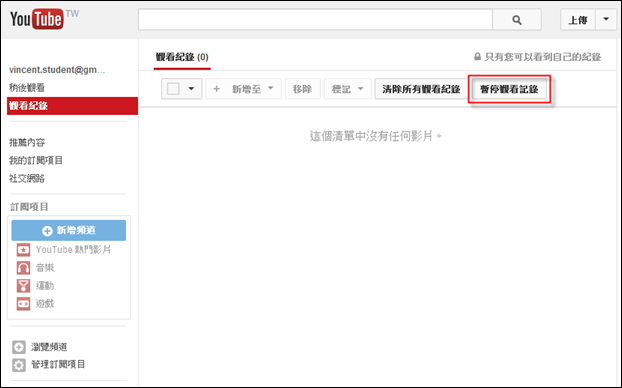Open the 音樂 channel text
Viewport: 622px width, 388px height.
pos(45,268)
